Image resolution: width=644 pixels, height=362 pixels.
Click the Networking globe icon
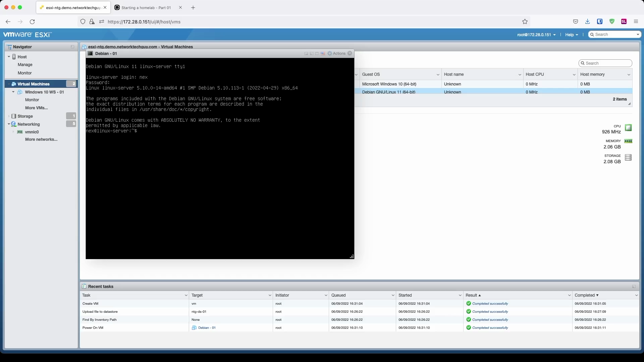point(14,124)
